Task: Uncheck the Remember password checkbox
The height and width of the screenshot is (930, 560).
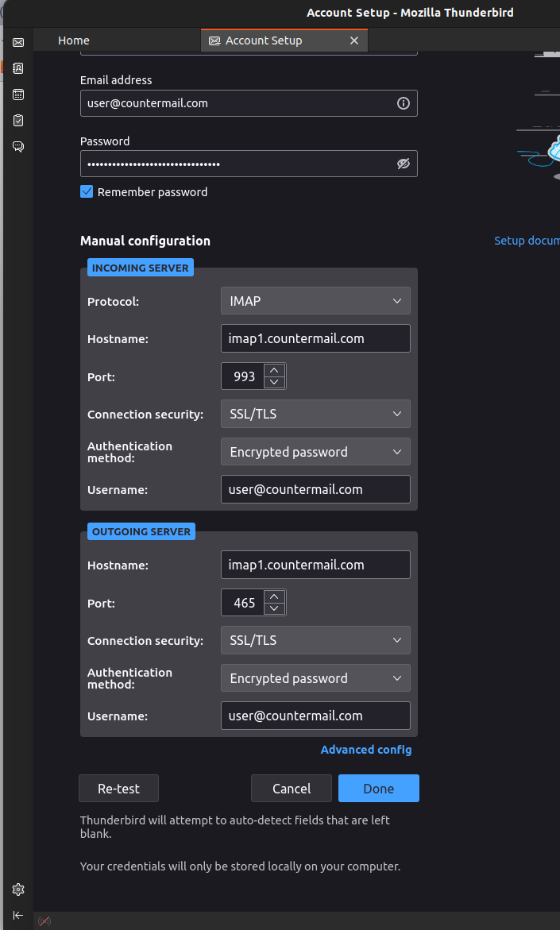Action: 87,191
